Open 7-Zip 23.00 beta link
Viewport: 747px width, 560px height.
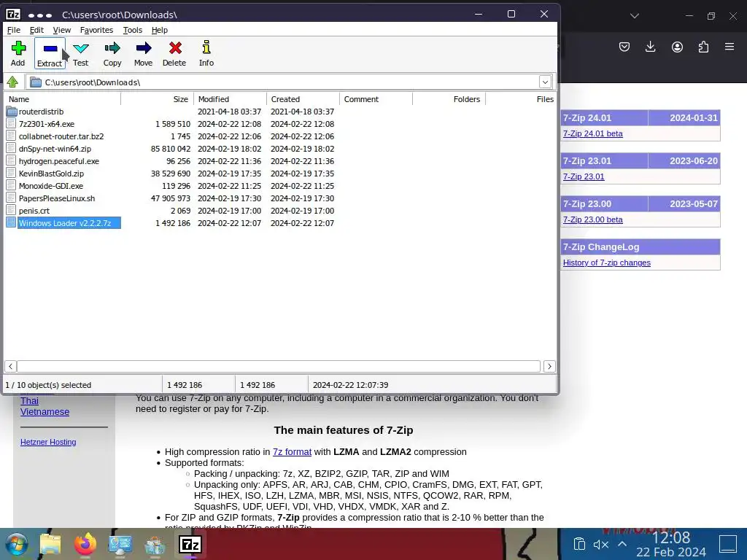click(x=592, y=219)
